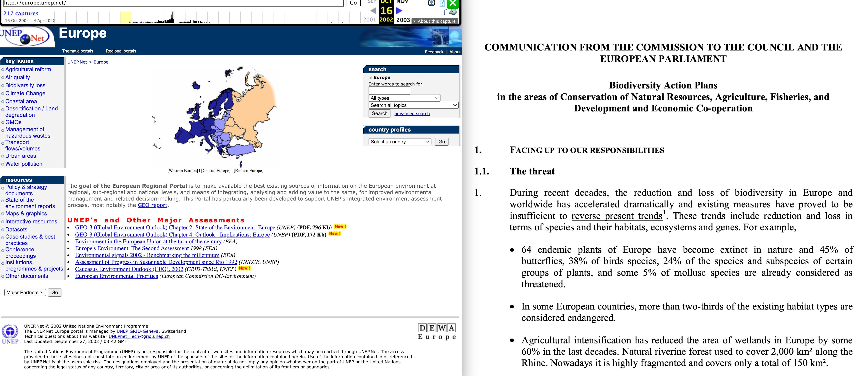Viewport: 868px width, 376px height.
Task: Open the All types dropdown
Action: click(x=404, y=98)
